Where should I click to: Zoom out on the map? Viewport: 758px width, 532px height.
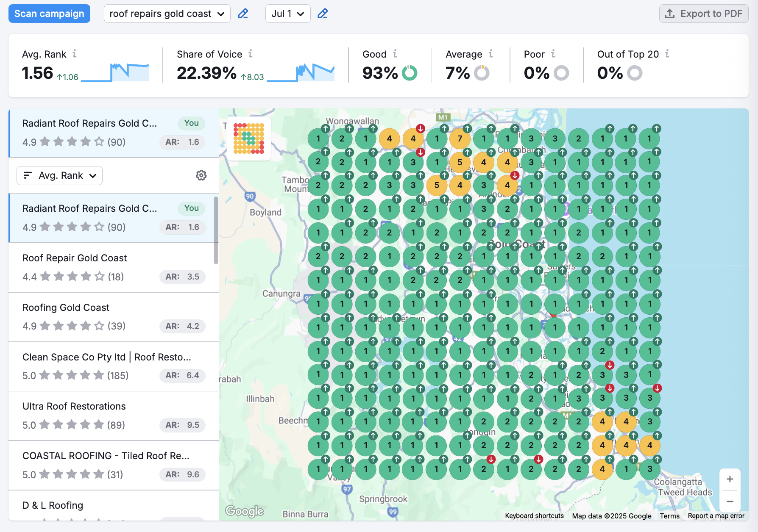pos(730,502)
